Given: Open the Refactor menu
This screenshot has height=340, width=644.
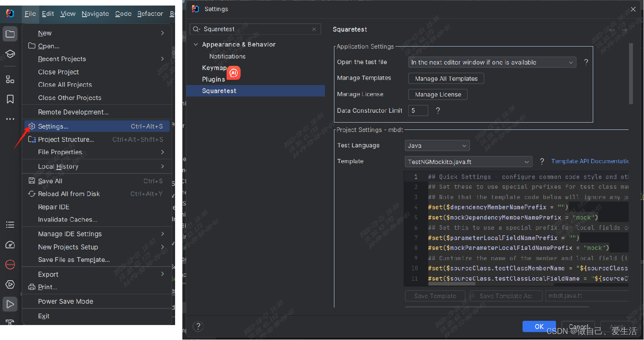Looking at the screenshot, I should click(x=150, y=14).
